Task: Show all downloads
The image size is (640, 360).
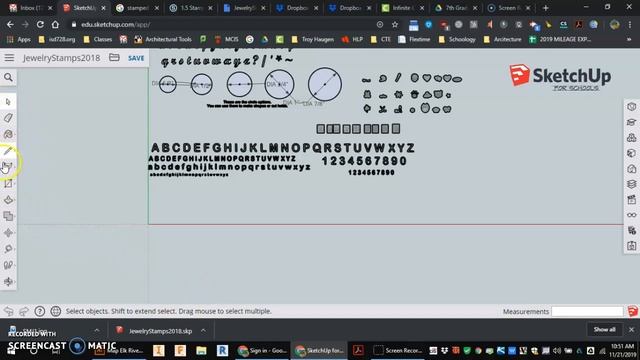Action: 604,329
